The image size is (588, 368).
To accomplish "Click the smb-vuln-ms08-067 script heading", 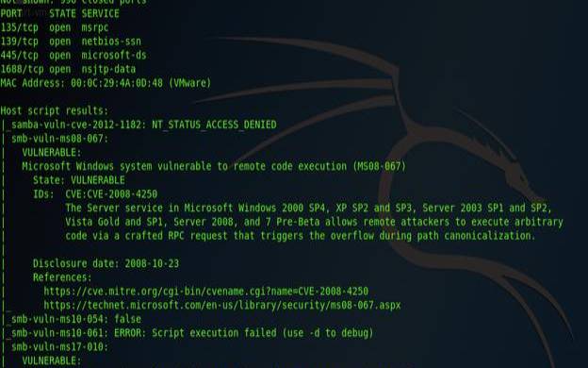I will tap(59, 139).
